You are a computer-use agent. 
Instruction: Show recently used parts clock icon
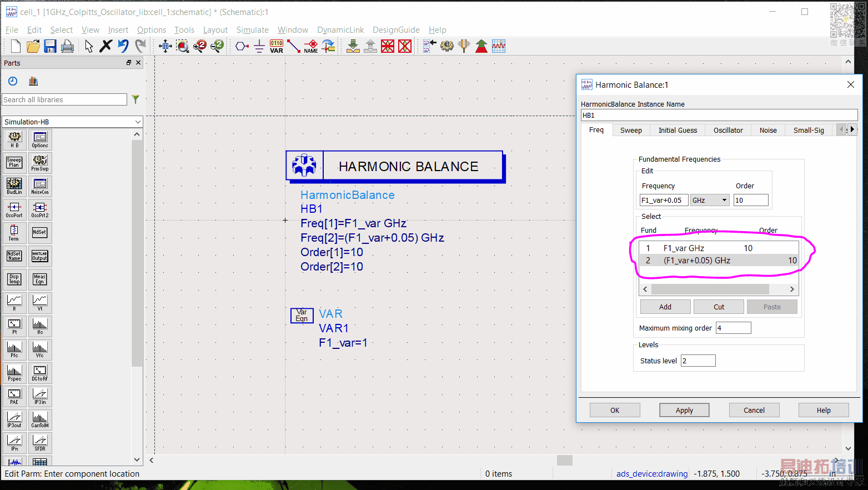click(13, 81)
